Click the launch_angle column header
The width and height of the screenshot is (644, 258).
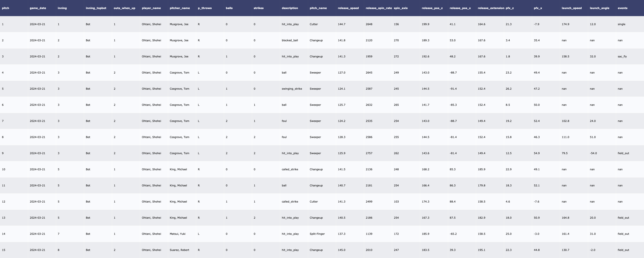coord(599,8)
